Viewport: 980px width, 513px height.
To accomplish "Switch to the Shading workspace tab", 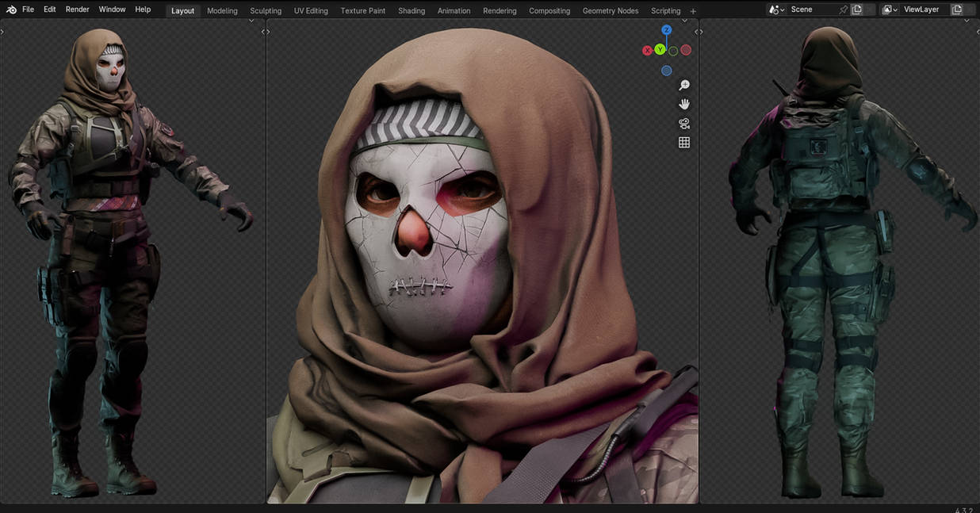I will 412,10.
